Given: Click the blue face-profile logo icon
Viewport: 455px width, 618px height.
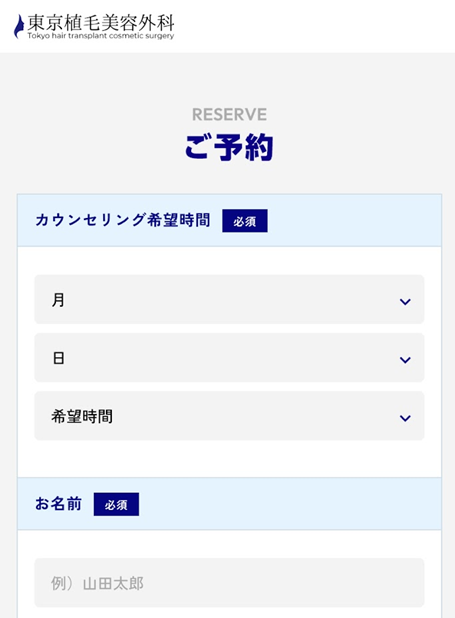Looking at the screenshot, I should [x=19, y=26].
